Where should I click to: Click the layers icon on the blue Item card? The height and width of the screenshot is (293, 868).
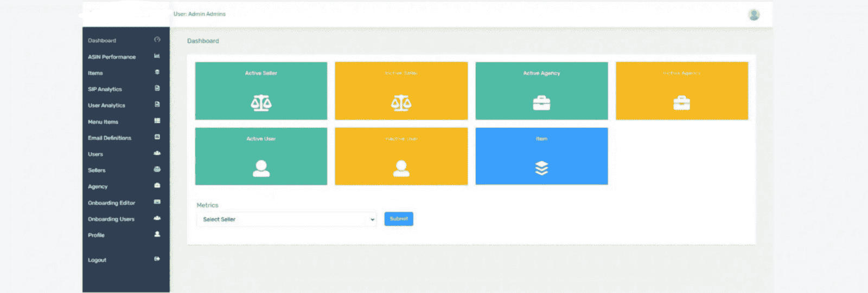click(x=541, y=168)
